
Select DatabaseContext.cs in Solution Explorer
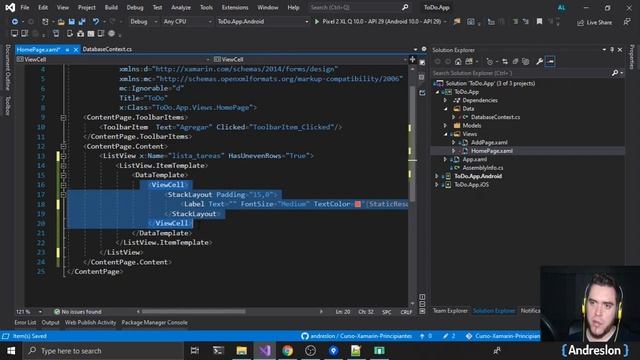495,117
